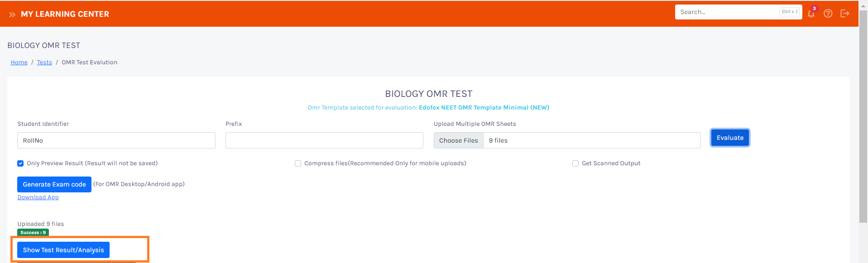
Task: Click the logout icon in header
Action: click(845, 14)
